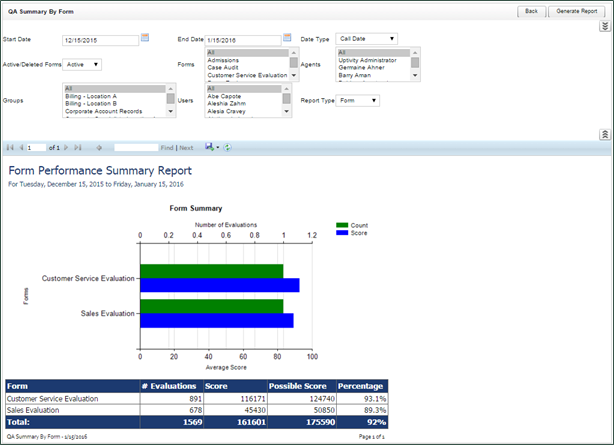Screen dimensions: 614x445
Task: Refresh the report viewer
Action: point(227,147)
